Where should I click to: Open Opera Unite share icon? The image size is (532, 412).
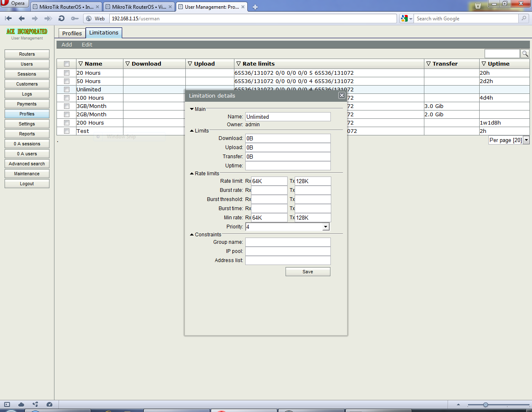(x=35, y=405)
